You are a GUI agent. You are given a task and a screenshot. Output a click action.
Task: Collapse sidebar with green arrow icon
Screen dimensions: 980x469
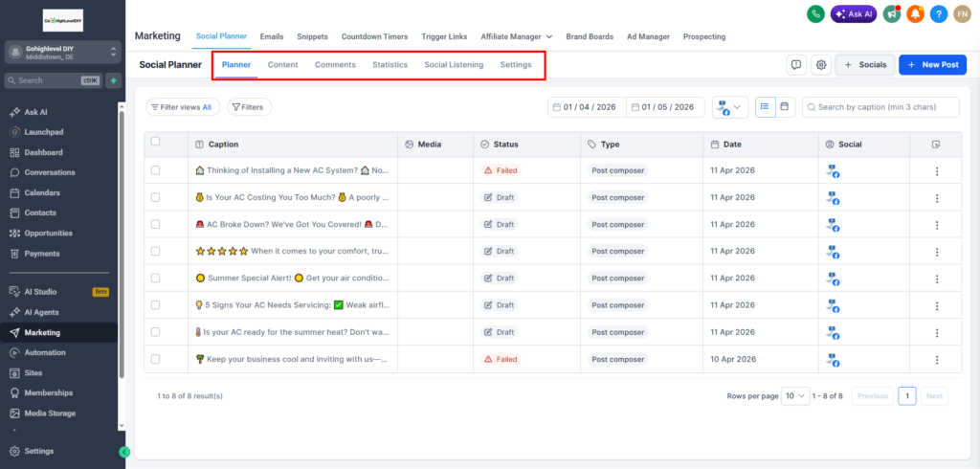click(124, 452)
